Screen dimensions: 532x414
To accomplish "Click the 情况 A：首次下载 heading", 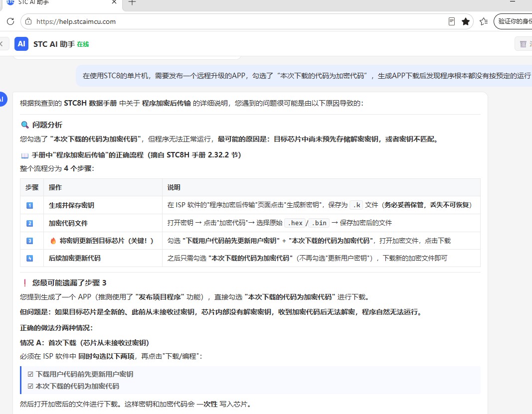I will [x=84, y=343].
